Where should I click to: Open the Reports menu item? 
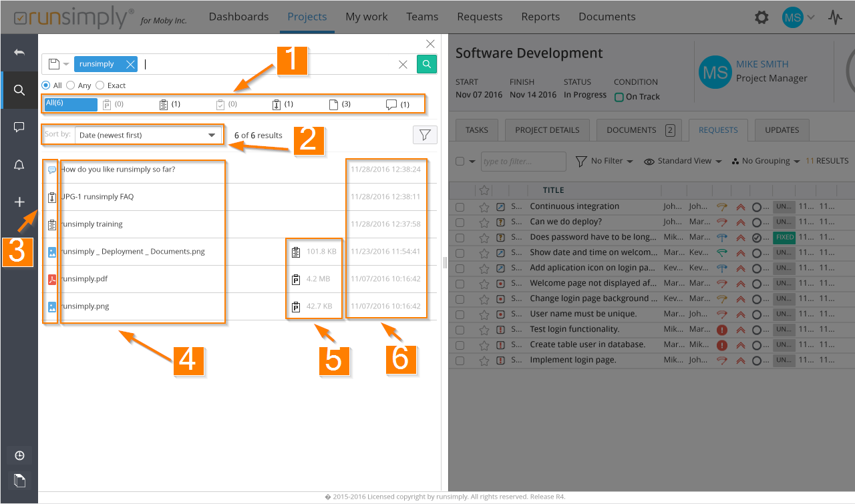540,17
